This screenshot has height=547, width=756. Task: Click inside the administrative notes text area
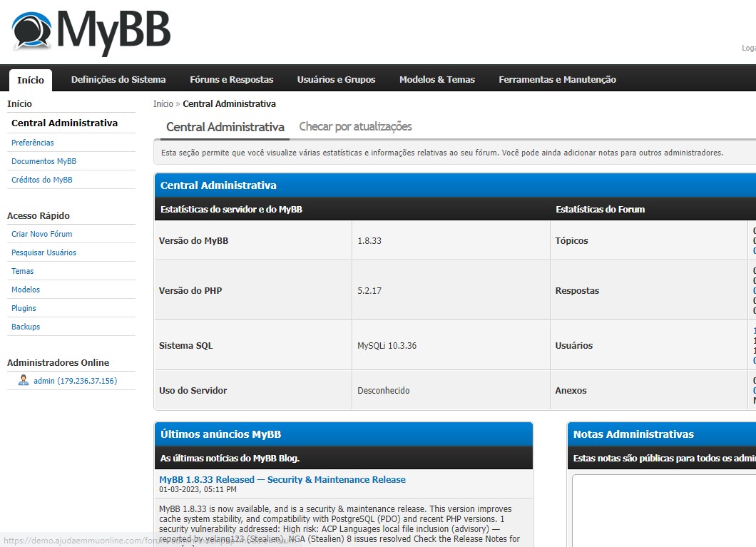[x=664, y=511]
